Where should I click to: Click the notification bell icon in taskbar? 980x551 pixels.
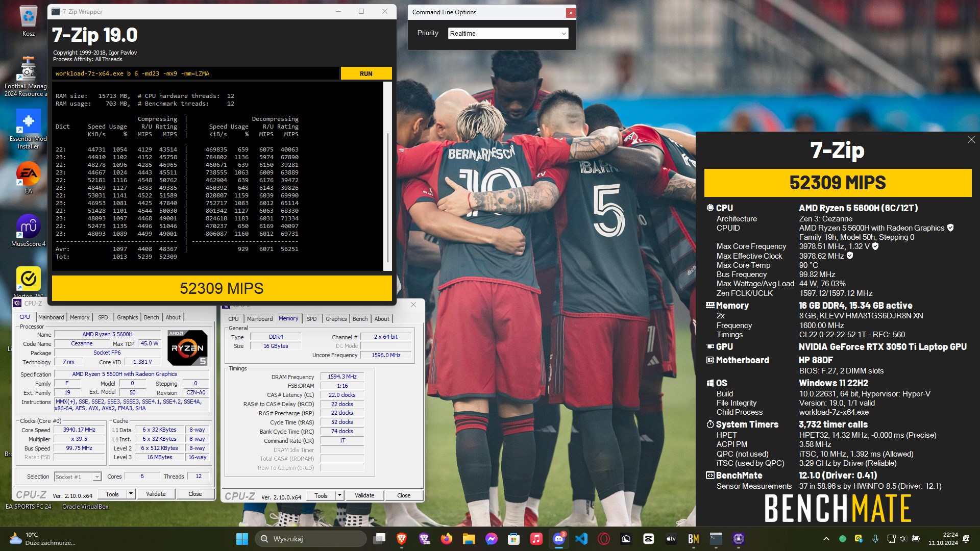966,539
